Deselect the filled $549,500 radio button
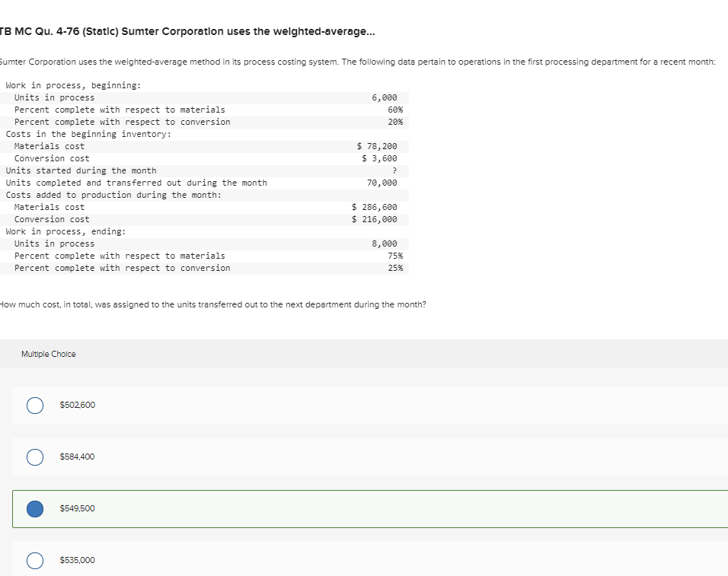728x576 pixels. 35,509
